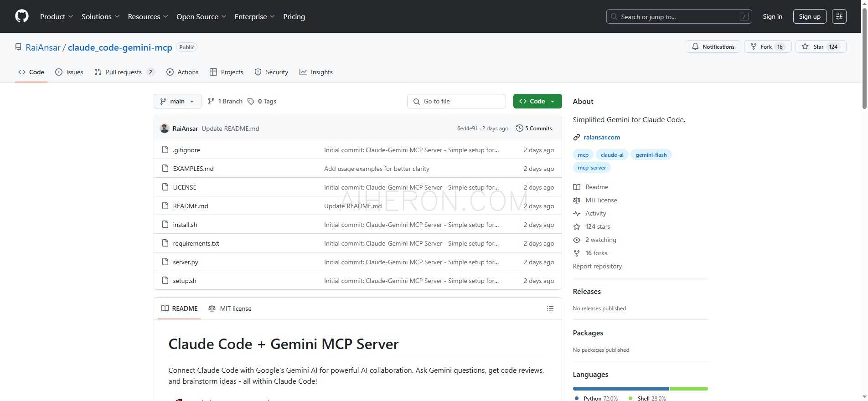
Task: Click the Notifications button
Action: (713, 46)
